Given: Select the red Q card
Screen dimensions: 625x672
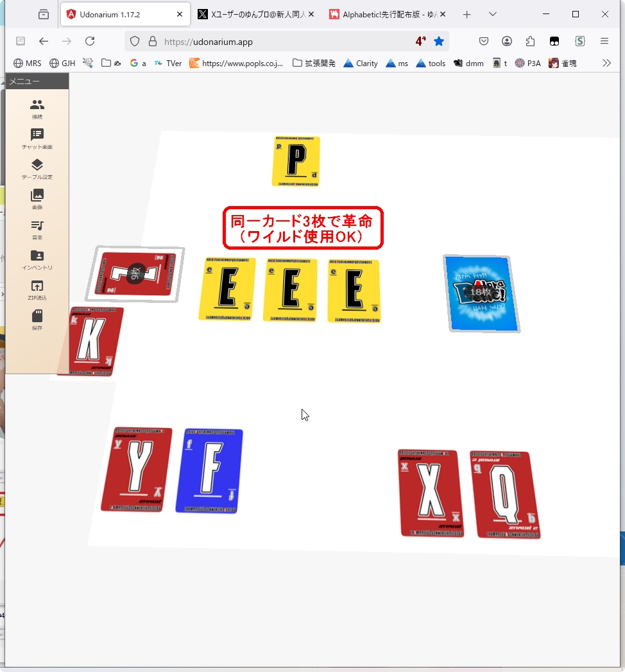Looking at the screenshot, I should pyautogui.click(x=505, y=494).
